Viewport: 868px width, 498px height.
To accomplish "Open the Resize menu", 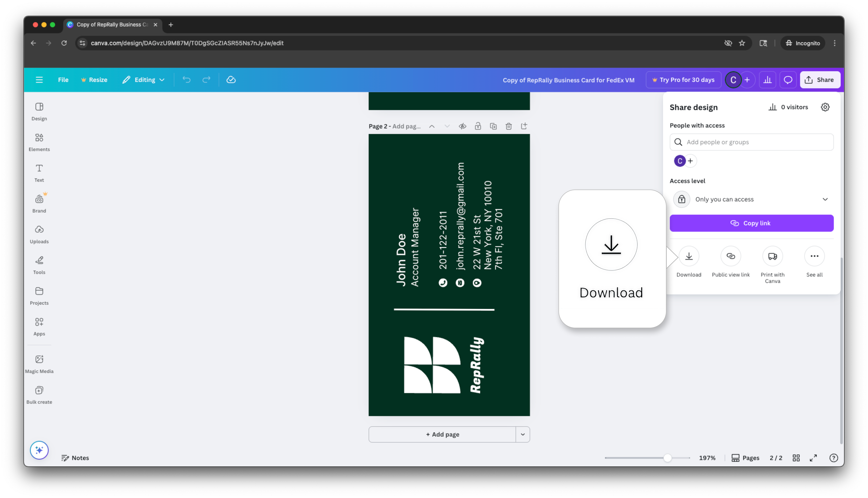I will tap(94, 80).
